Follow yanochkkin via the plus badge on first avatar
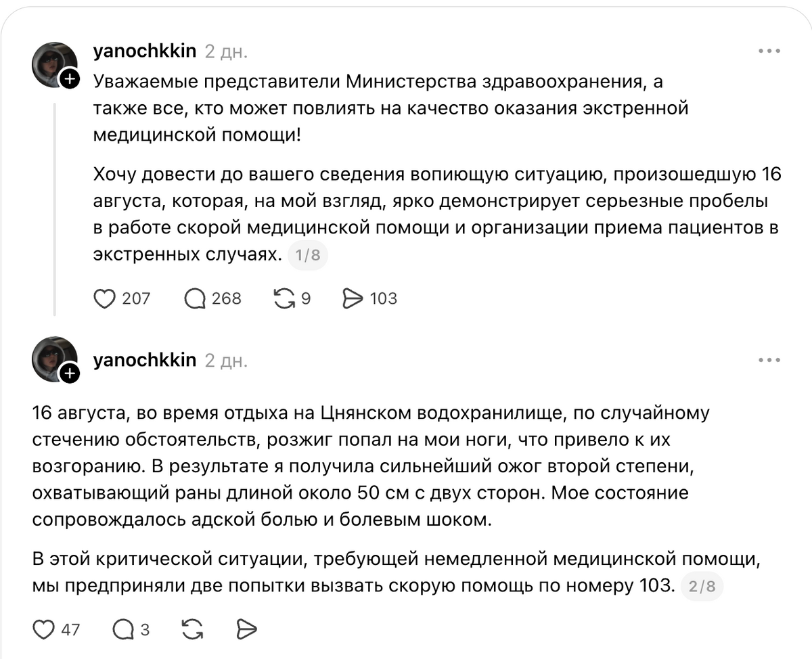 tap(70, 80)
